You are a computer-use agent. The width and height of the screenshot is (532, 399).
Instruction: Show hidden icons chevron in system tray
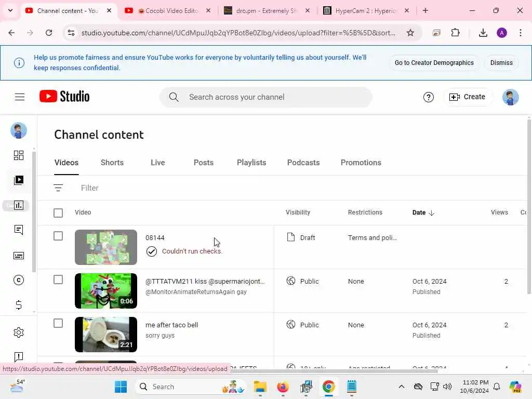tap(402, 387)
